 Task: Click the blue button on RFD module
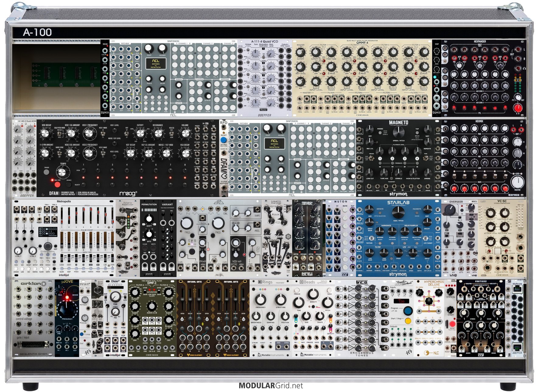223,140
